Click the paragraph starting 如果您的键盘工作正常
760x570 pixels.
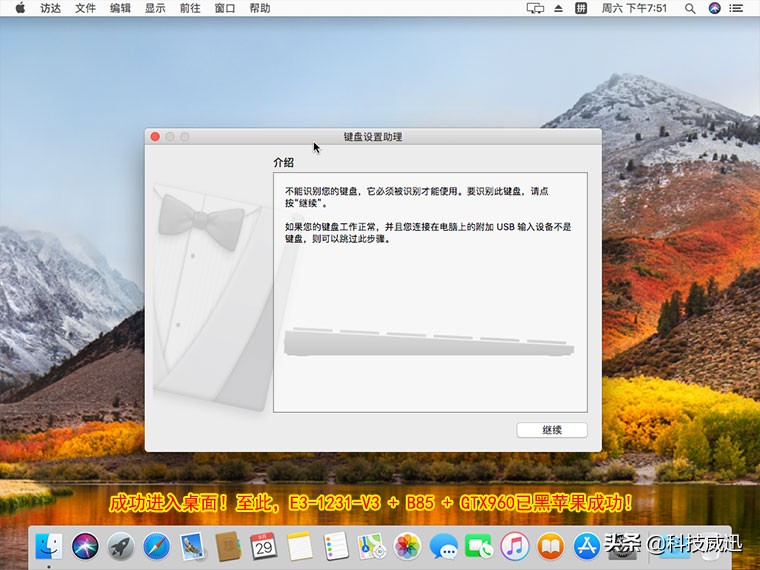[428, 233]
